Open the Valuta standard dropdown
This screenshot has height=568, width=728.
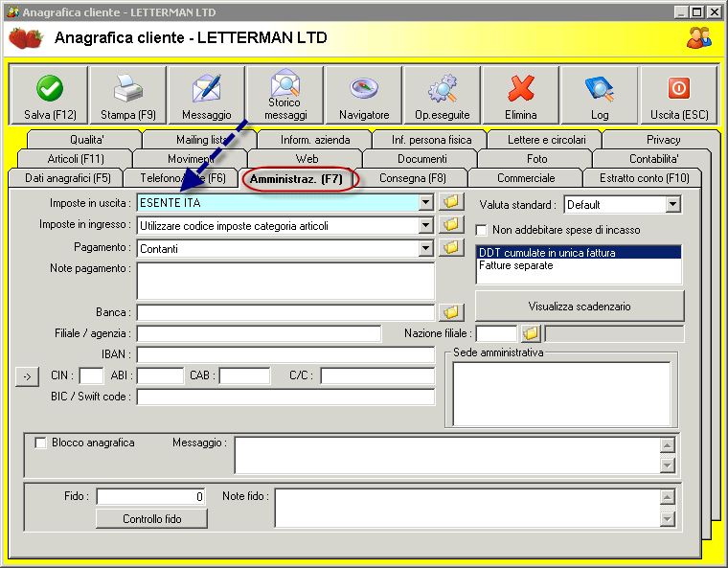pyautogui.click(x=672, y=204)
